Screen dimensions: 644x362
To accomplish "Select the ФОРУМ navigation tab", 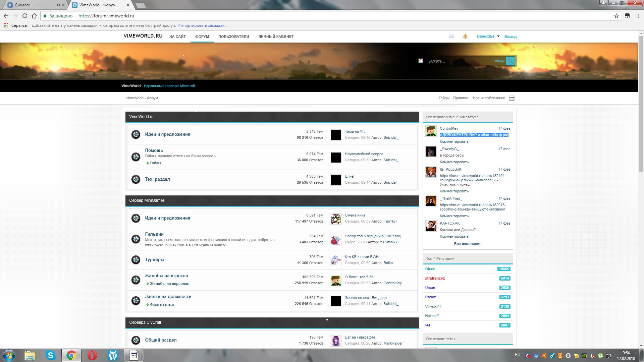I will [202, 37].
